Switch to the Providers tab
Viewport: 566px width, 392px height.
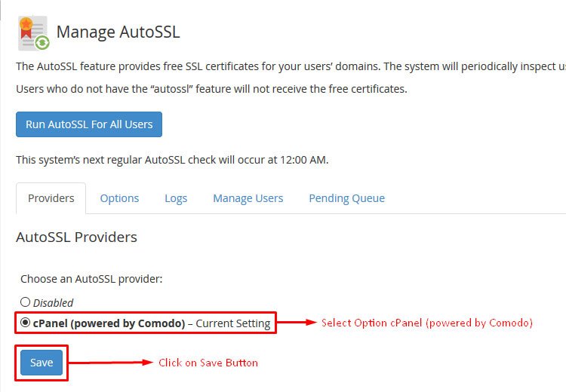[51, 198]
